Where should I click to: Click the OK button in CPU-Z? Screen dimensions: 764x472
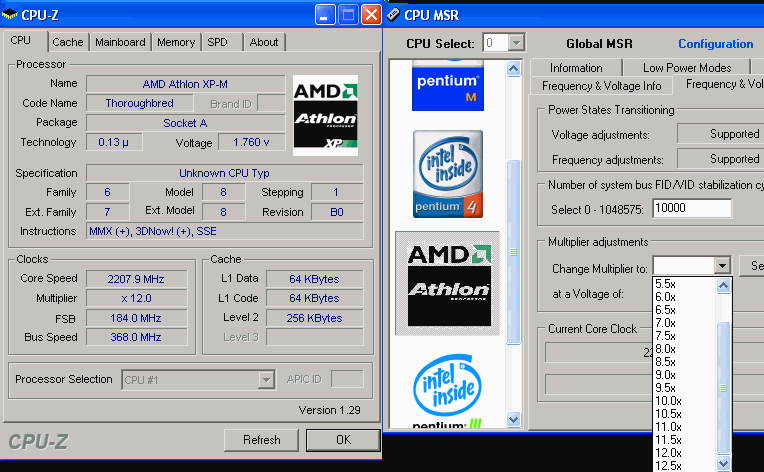tap(344, 440)
